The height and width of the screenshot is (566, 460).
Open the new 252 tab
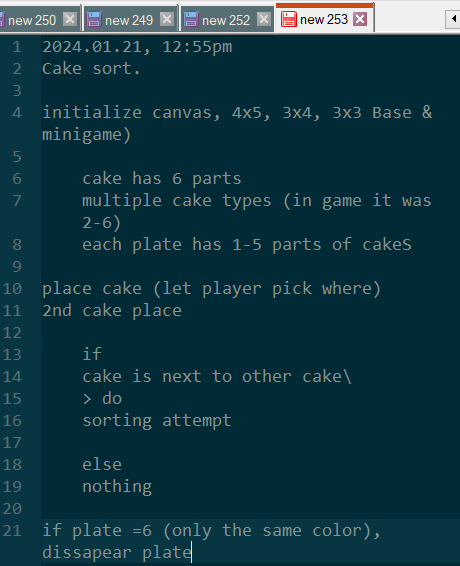227,20
